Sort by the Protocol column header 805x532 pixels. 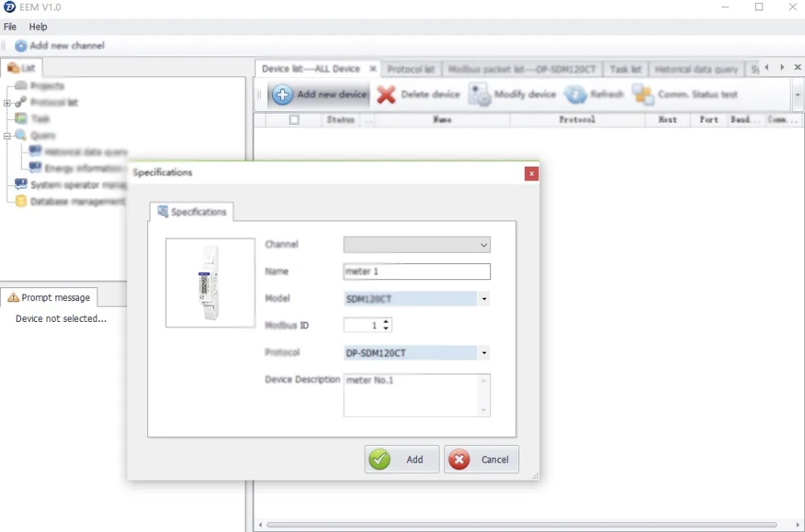click(x=577, y=120)
